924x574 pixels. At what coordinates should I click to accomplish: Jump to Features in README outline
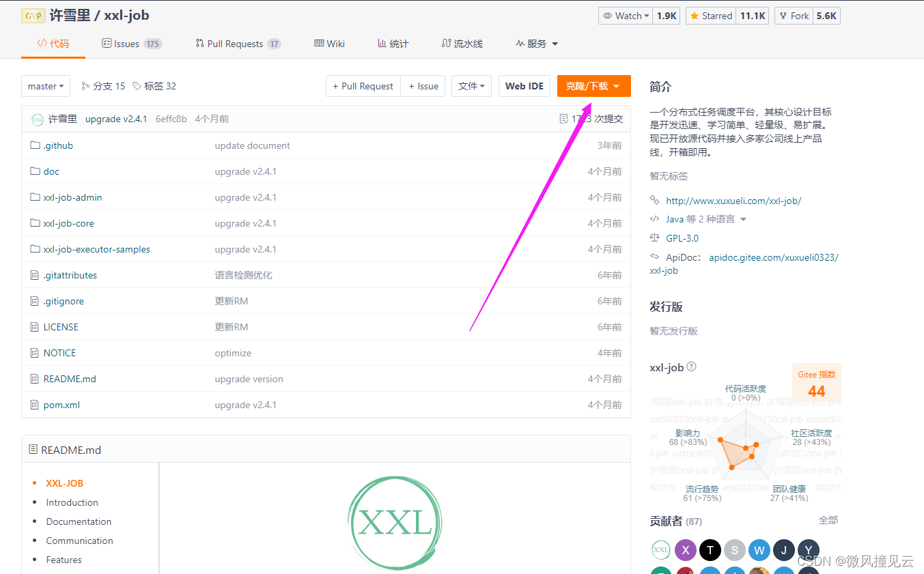(x=64, y=560)
